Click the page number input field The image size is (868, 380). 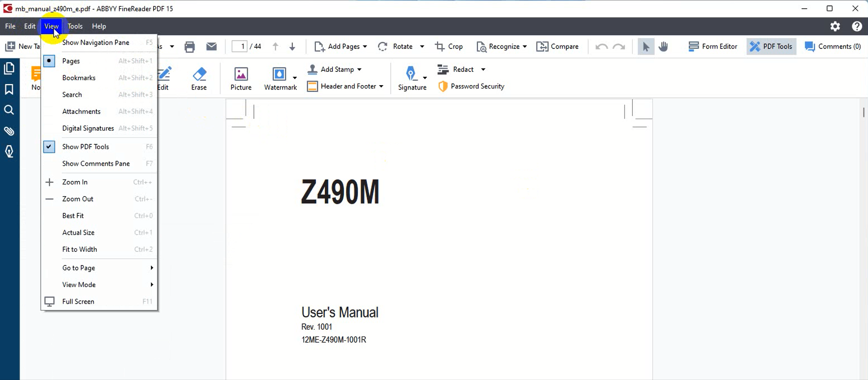click(240, 46)
